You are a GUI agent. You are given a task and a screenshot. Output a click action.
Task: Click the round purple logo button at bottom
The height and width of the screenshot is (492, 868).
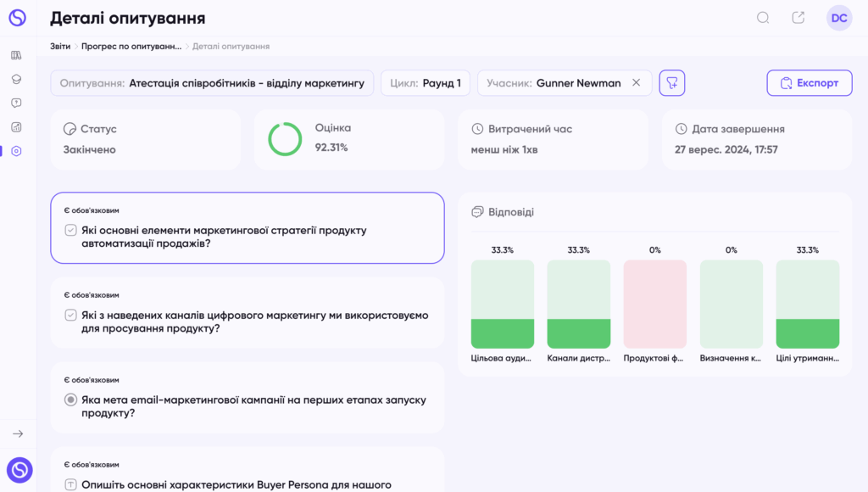click(19, 470)
